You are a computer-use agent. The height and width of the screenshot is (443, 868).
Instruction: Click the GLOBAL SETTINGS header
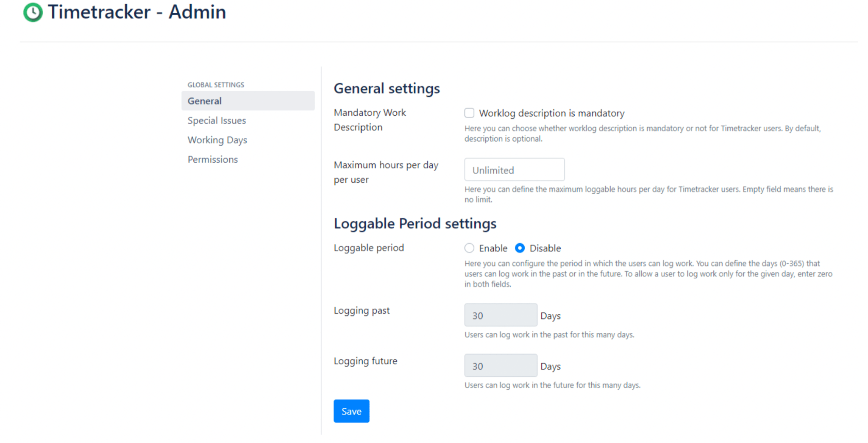(x=216, y=84)
